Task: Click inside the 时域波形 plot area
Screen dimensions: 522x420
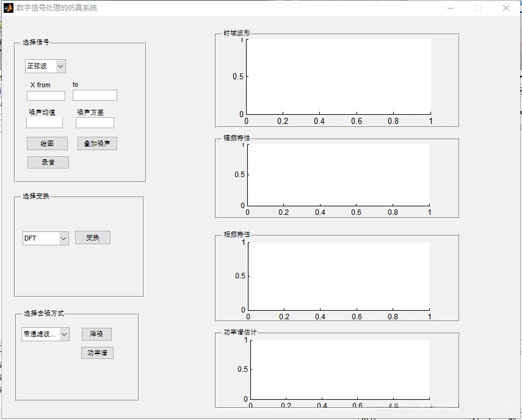Action: [339, 76]
